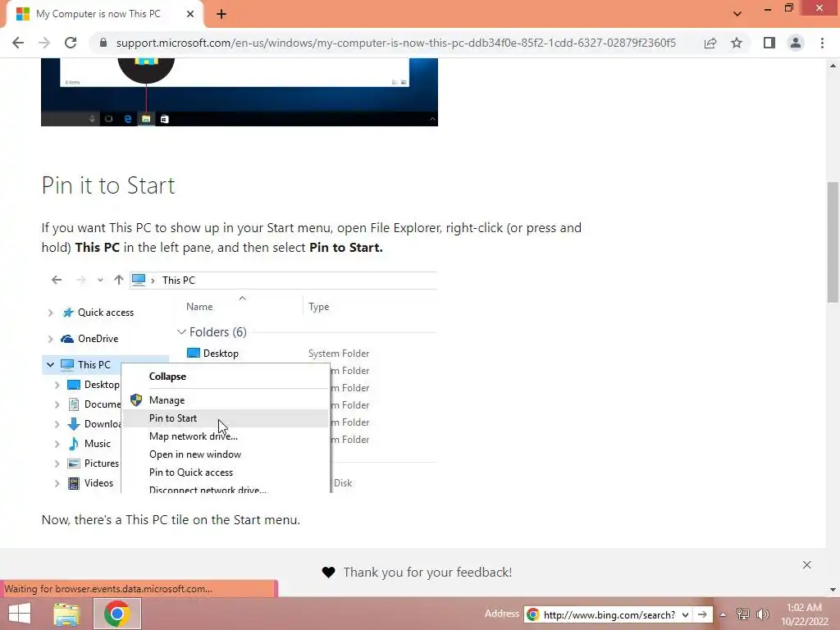The width and height of the screenshot is (840, 630).
Task: Click the Pin it to Start heading
Action: tap(108, 185)
